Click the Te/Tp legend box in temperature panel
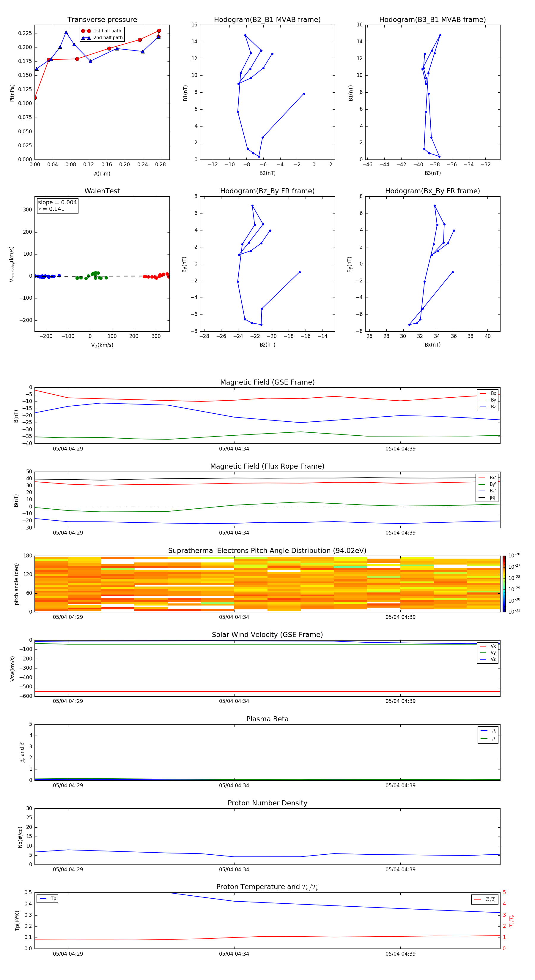Image resolution: width=535 pixels, height=980 pixels. tap(485, 899)
